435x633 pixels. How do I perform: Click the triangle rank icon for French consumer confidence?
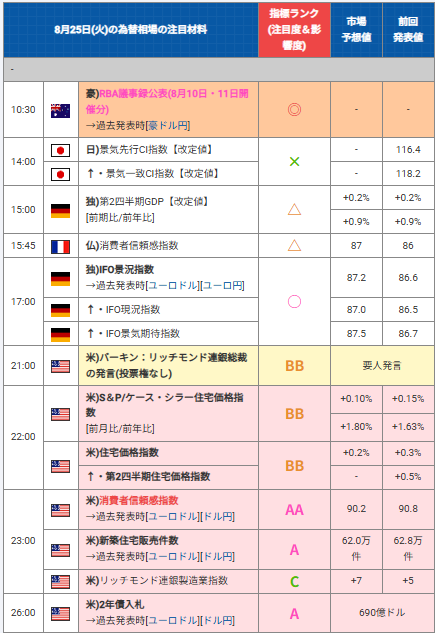[294, 245]
